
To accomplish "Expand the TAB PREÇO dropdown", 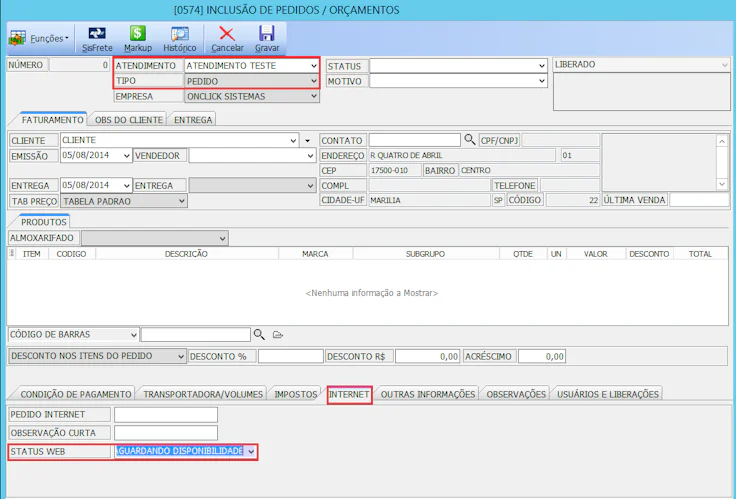I will pyautogui.click(x=182, y=201).
